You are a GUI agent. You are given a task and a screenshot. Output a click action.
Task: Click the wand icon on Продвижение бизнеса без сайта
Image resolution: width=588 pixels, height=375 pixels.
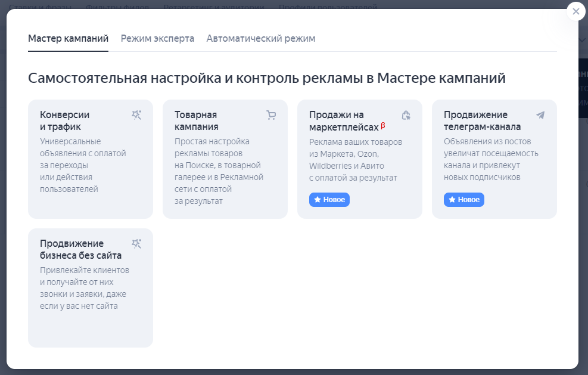pyautogui.click(x=136, y=243)
